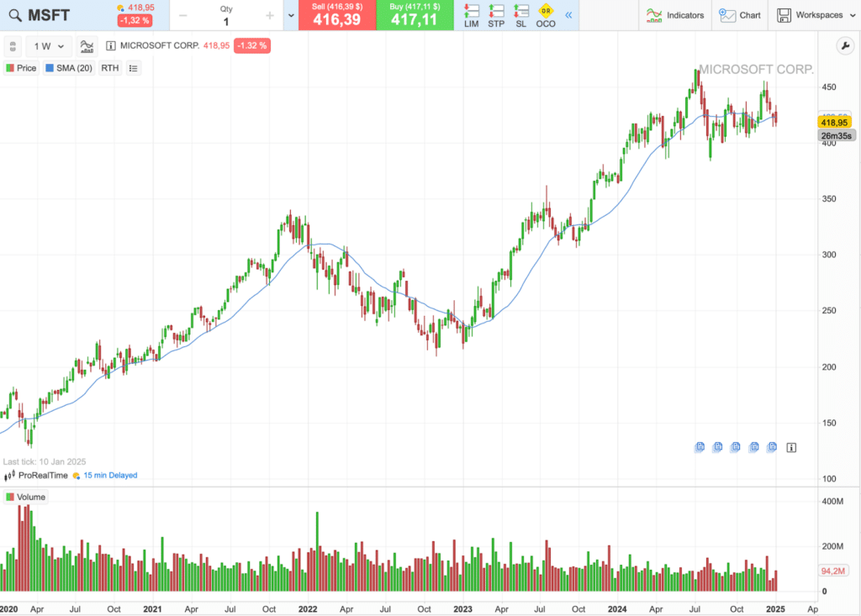
Task: Click the red Sell 416,39 button
Action: (337, 15)
